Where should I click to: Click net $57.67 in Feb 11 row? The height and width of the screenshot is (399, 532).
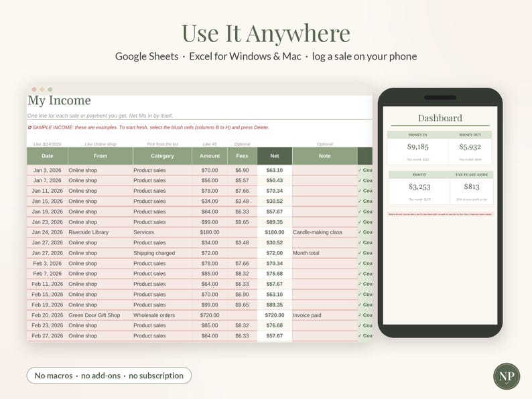click(x=275, y=284)
